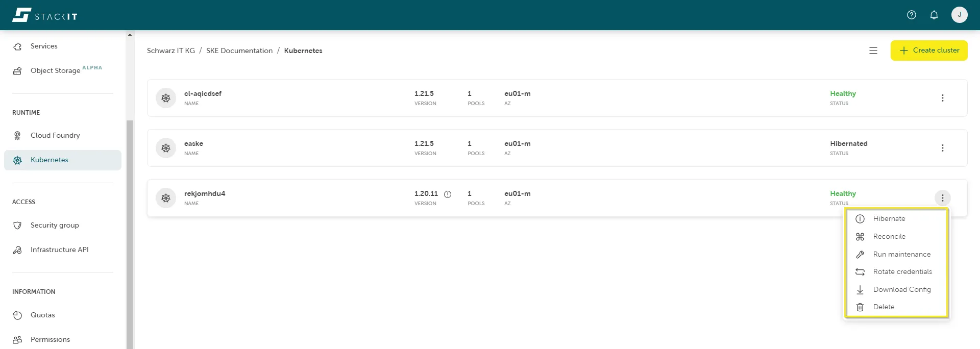Open the three-dot menu for cl-aqicdsef
Viewport: 980px width, 349px height.
coord(942,98)
